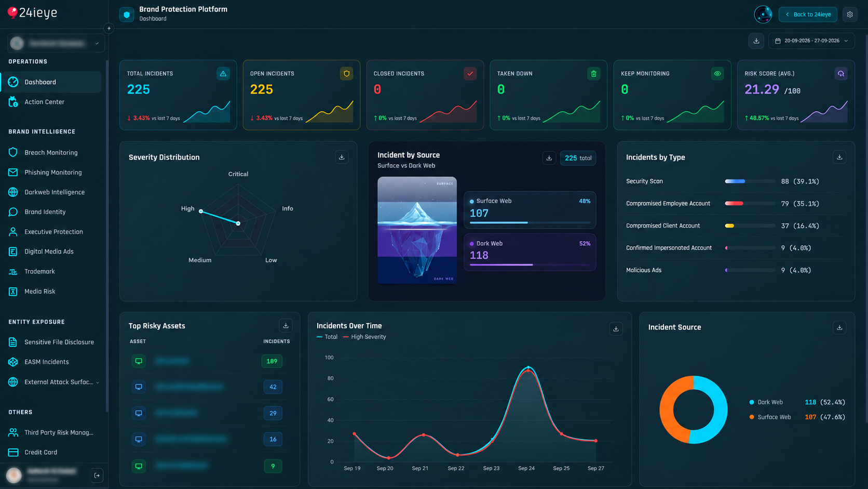The width and height of the screenshot is (868, 489).
Task: Download the Severity Distribution chart
Action: click(342, 157)
